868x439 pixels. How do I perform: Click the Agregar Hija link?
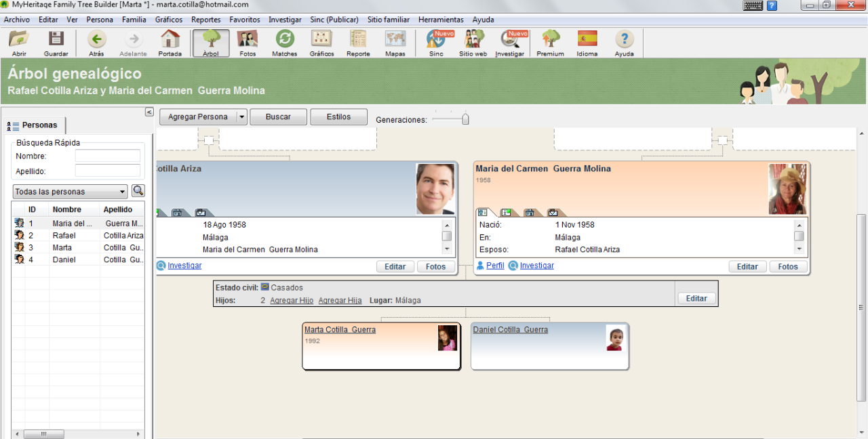[340, 300]
